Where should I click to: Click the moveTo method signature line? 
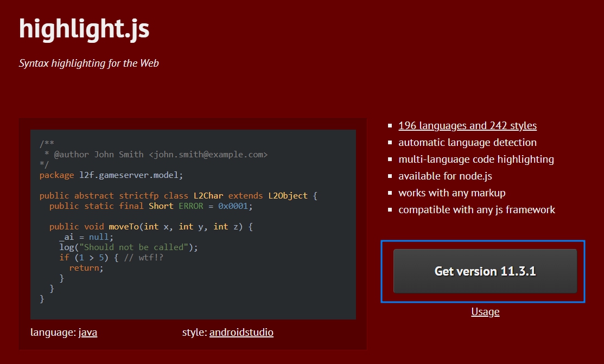151,227
